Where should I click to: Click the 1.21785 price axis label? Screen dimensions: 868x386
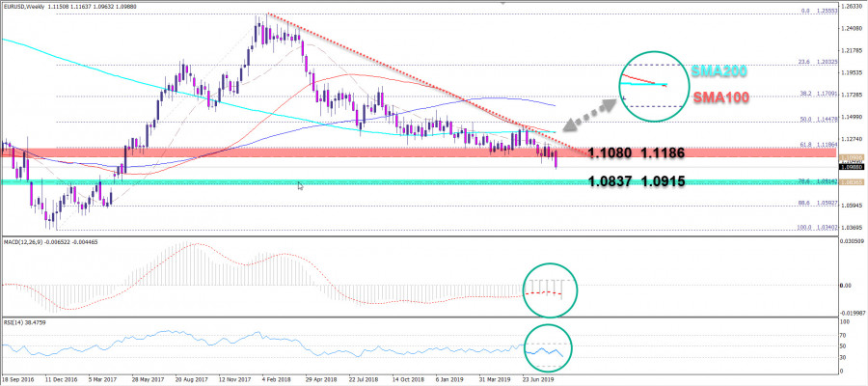[850, 51]
